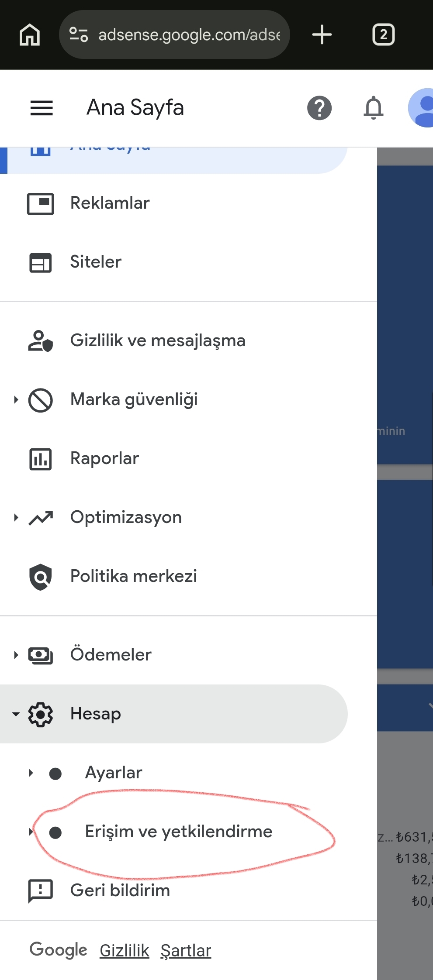Open the help question mark icon
This screenshot has width=433, height=980.
click(x=319, y=108)
